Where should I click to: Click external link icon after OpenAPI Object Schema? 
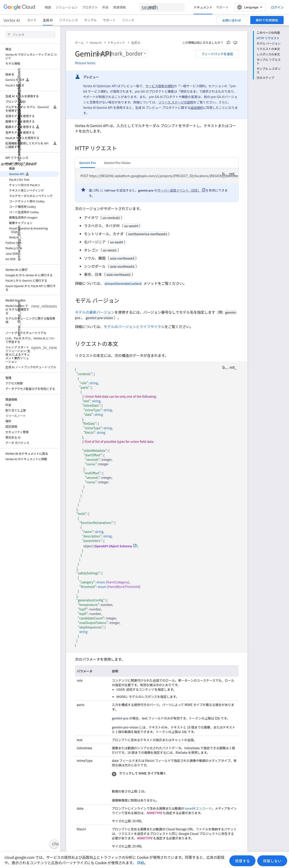[135, 546]
